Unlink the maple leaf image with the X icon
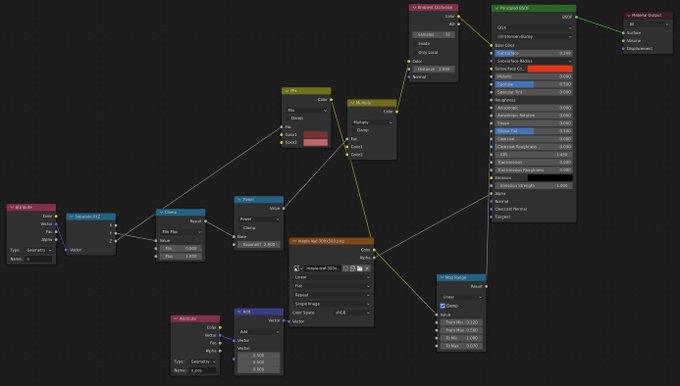This screenshot has height=386, width=680. (367, 268)
